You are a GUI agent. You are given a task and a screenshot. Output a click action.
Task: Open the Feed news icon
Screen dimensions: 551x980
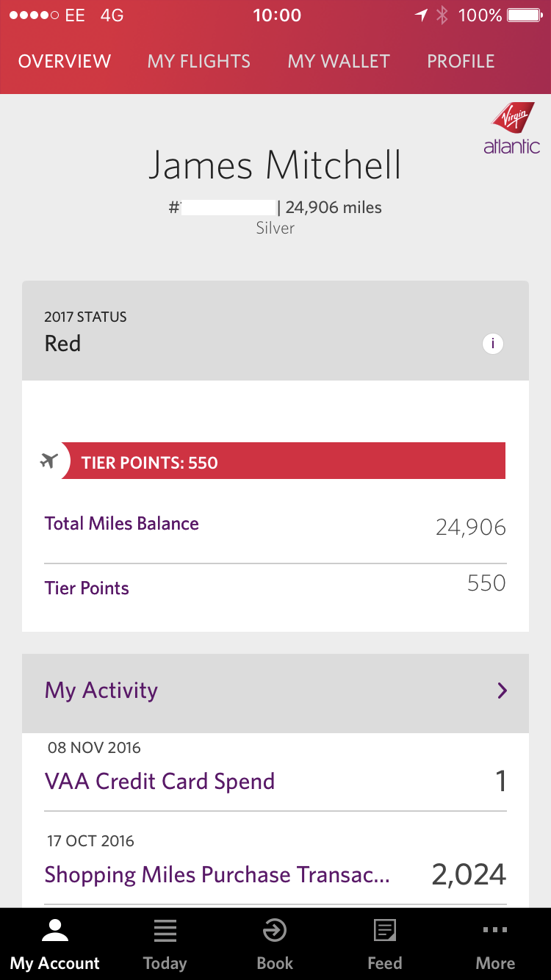coord(385,931)
